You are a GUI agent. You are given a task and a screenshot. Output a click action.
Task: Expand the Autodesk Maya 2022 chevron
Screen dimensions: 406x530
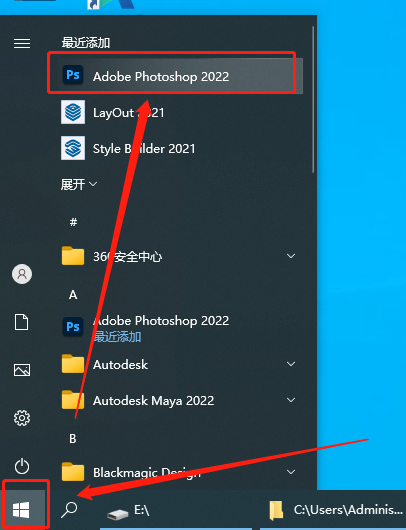pyautogui.click(x=291, y=400)
